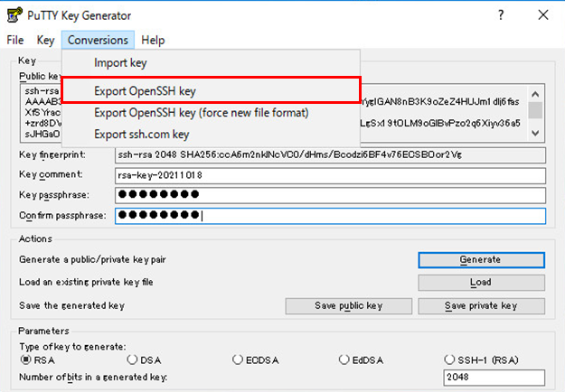This screenshot has width=565, height=392.
Task: Open the Help menu
Action: [x=153, y=40]
